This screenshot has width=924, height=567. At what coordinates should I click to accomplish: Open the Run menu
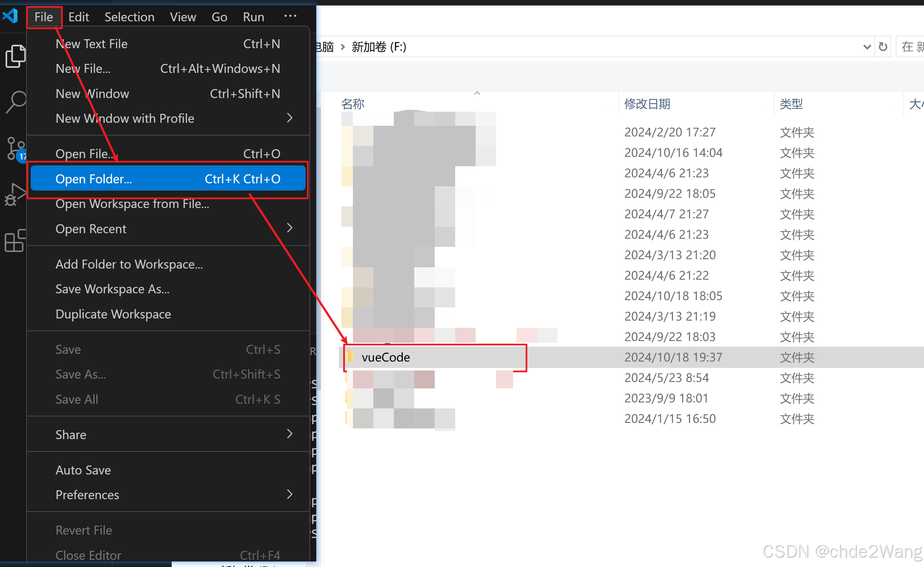[254, 17]
